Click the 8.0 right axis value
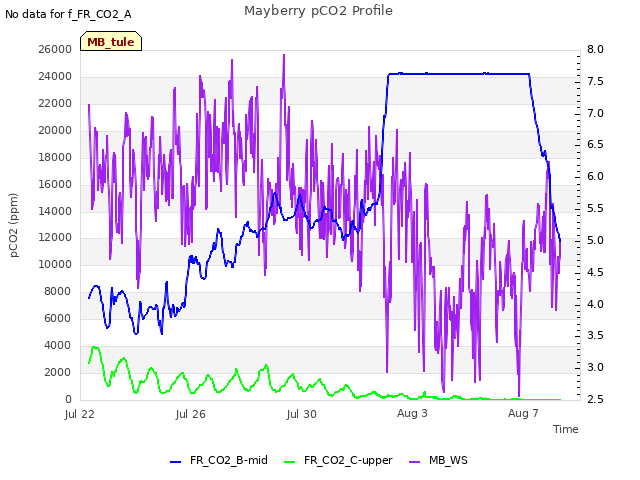 [x=595, y=49]
